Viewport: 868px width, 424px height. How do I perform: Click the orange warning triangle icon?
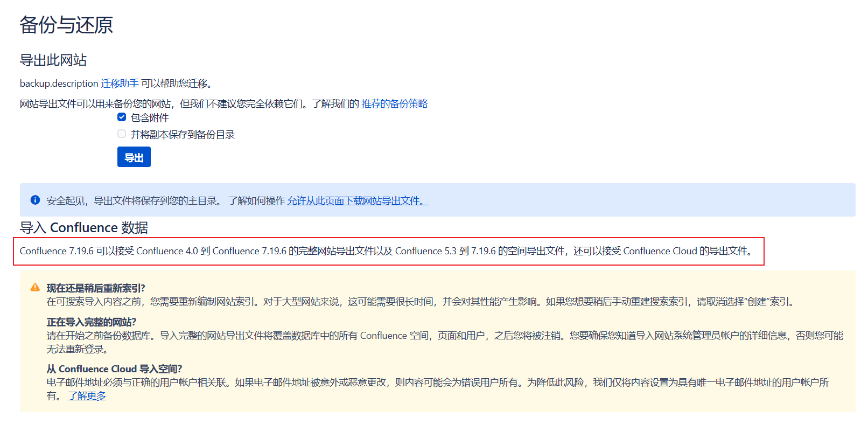(35, 288)
